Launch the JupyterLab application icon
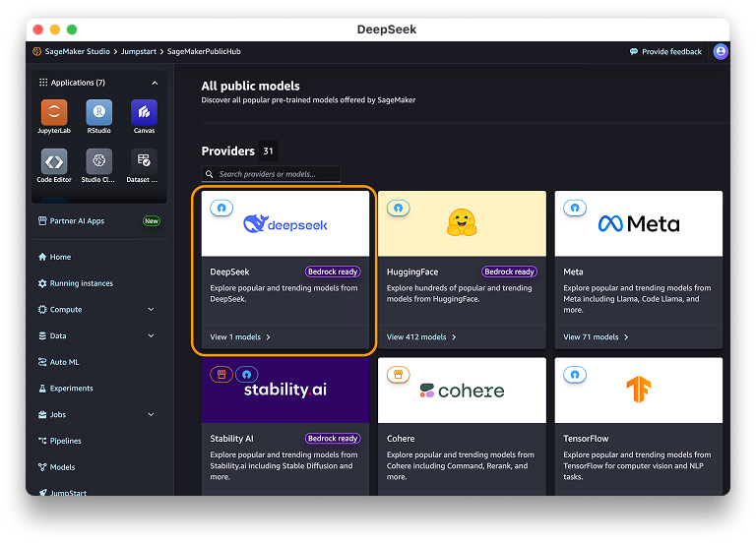Image resolution: width=756 pixels, height=543 pixels. 54,112
